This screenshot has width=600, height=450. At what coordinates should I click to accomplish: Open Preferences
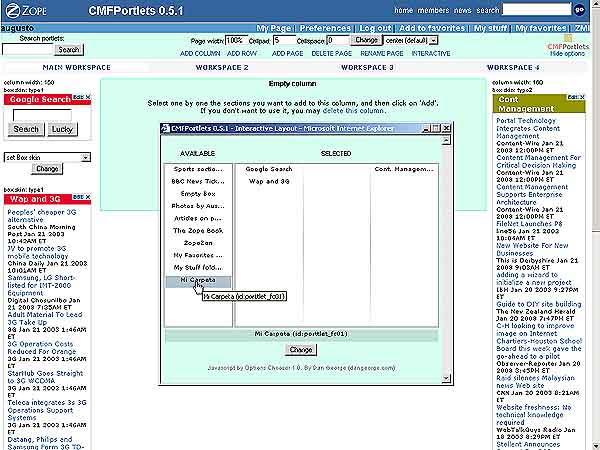pyautogui.click(x=325, y=28)
